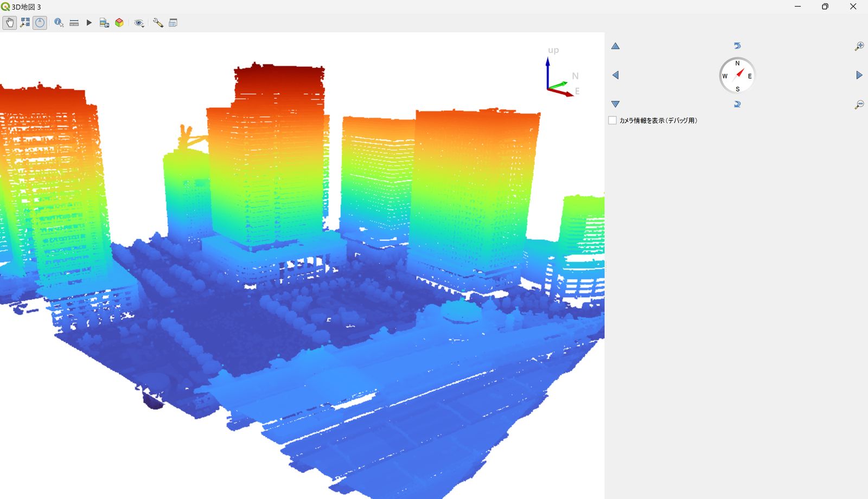Toggle dock 3D map view icon
The height and width of the screenshot is (499, 868).
(x=173, y=23)
